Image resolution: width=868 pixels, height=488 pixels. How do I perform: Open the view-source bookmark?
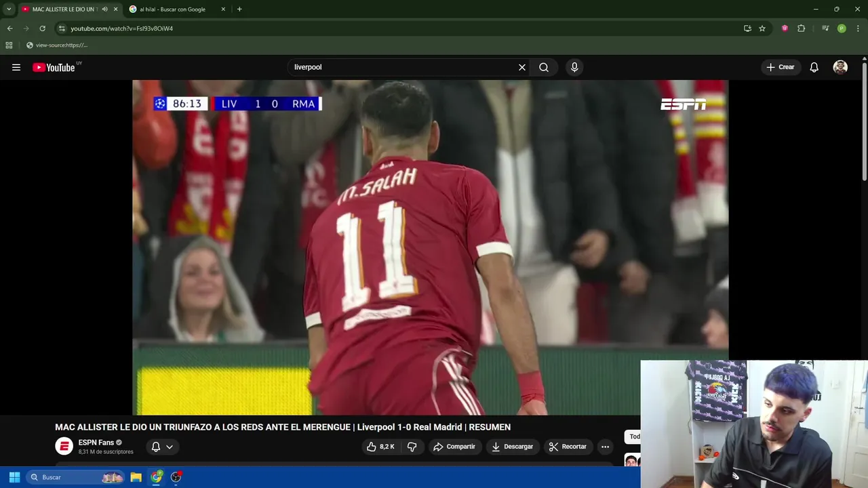coord(57,45)
